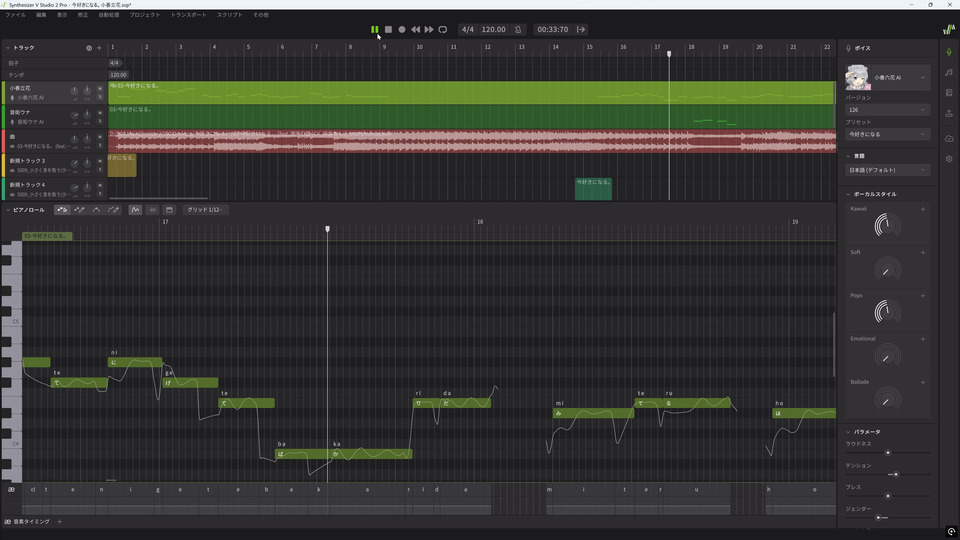Toggle the follow-playhead arrow icon beside the timecode
The image size is (960, 540).
pyautogui.click(x=581, y=29)
